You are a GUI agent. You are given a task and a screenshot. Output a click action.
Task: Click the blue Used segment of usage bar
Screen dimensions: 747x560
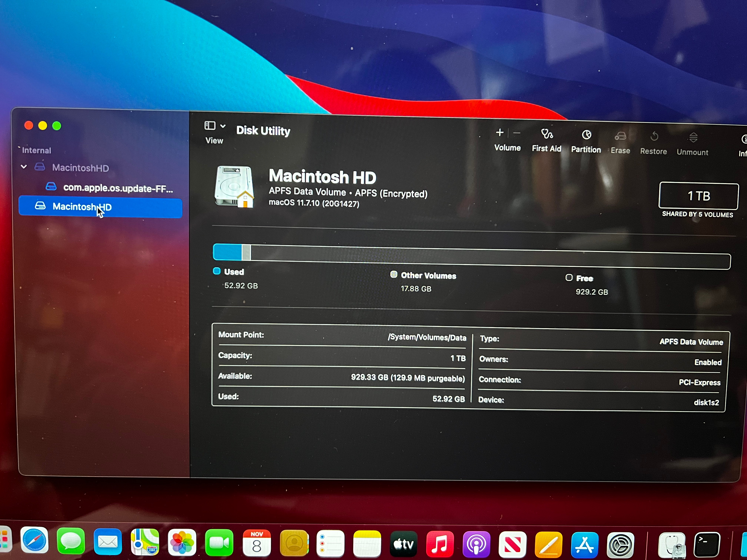click(227, 252)
